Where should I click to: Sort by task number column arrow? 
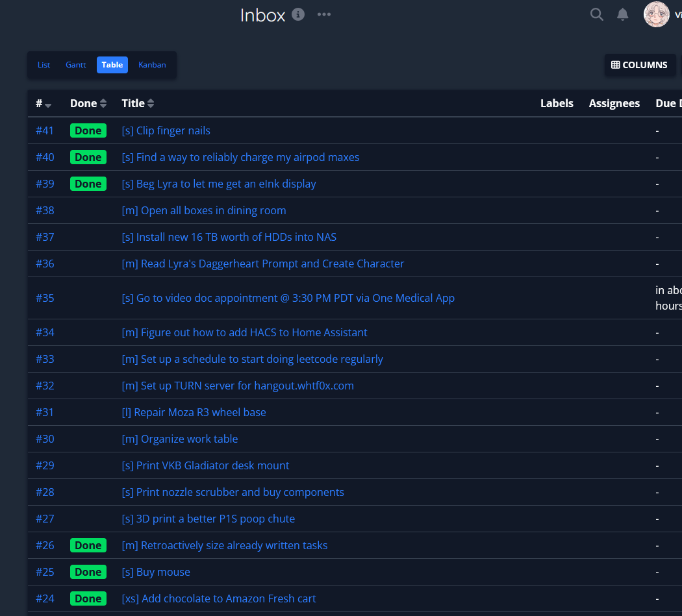point(48,105)
